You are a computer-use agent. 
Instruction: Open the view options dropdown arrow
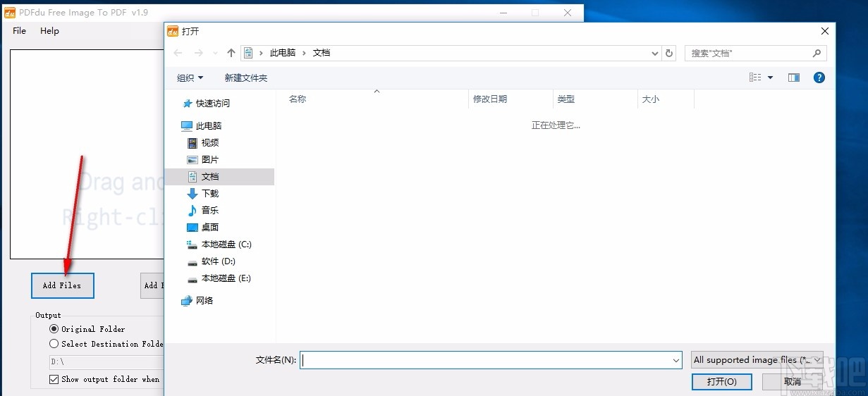click(x=770, y=78)
